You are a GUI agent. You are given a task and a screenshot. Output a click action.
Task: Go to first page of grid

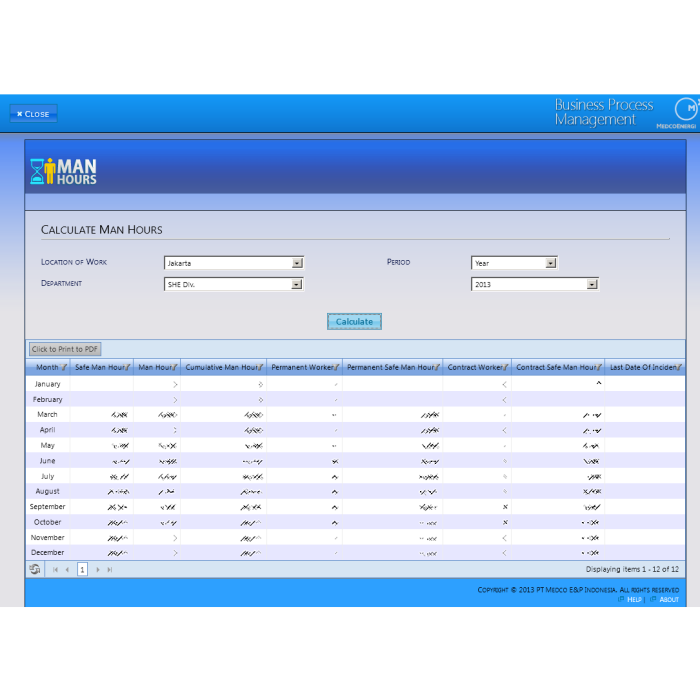[x=55, y=569]
